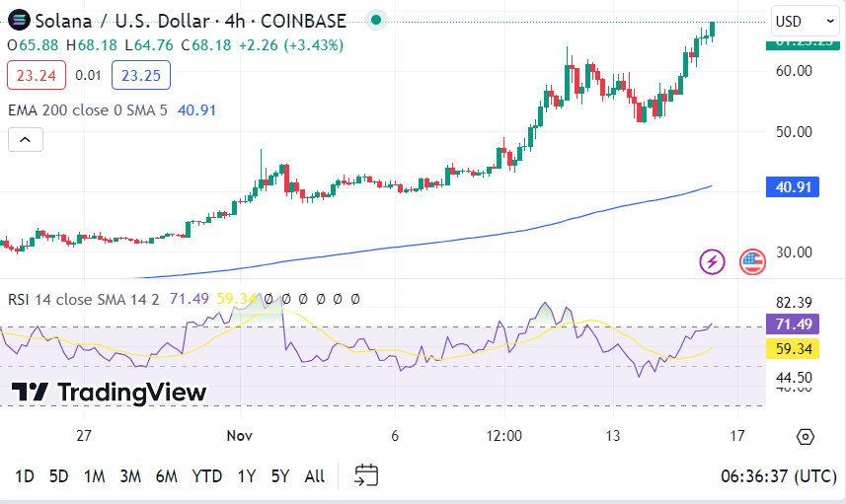Select the 1D time range
Image resolution: width=846 pixels, height=504 pixels.
pos(25,476)
